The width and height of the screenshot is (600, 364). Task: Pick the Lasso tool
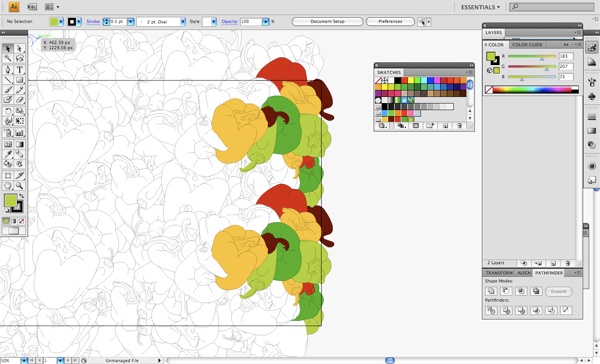coord(19,59)
